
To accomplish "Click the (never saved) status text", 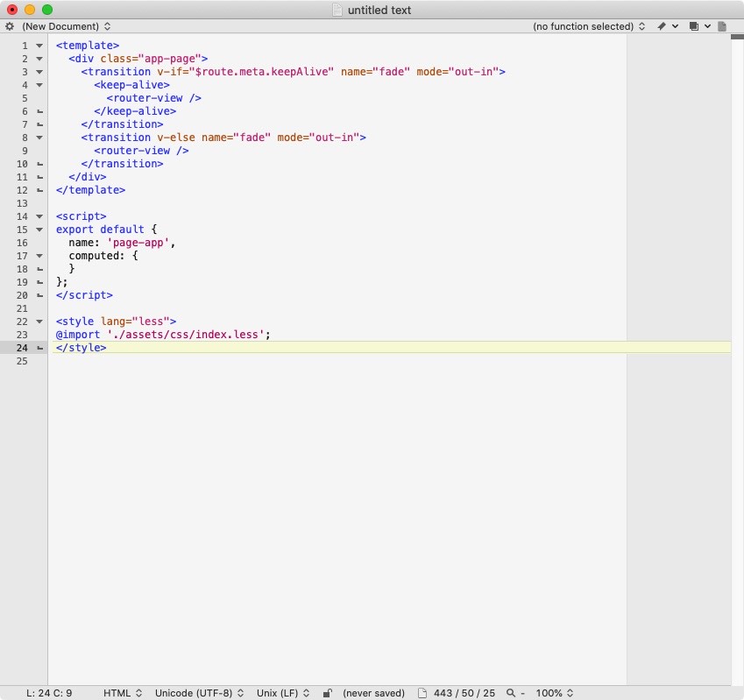I will pos(373,693).
